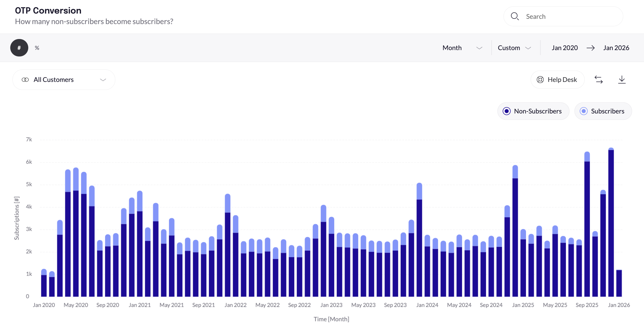Viewport: 644px width, 331px height.
Task: Click the Subscribers light-blue legend dot
Action: pos(584,111)
